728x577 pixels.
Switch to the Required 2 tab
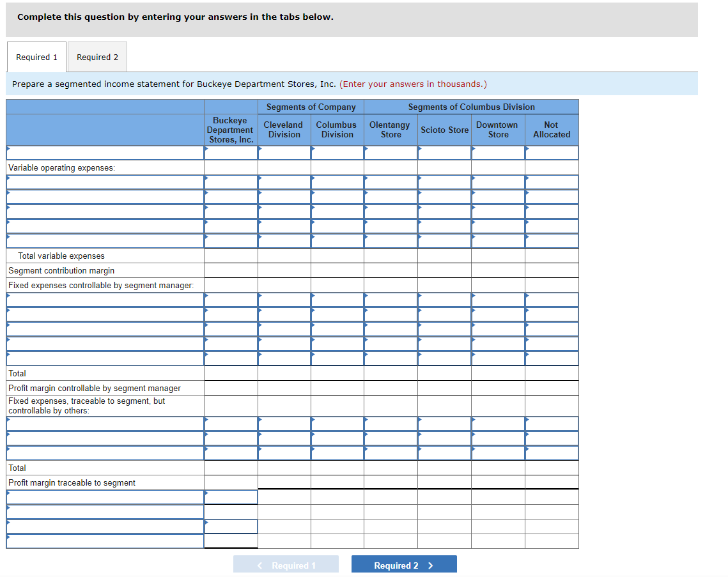98,57
